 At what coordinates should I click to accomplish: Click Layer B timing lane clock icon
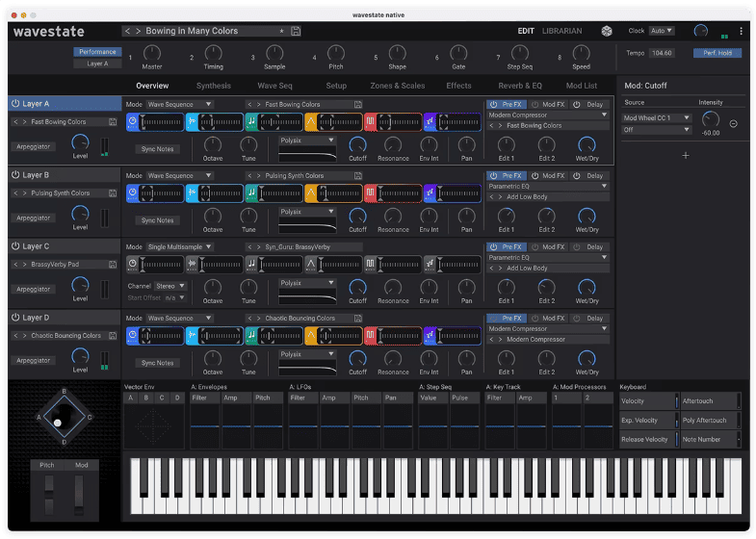(x=133, y=193)
